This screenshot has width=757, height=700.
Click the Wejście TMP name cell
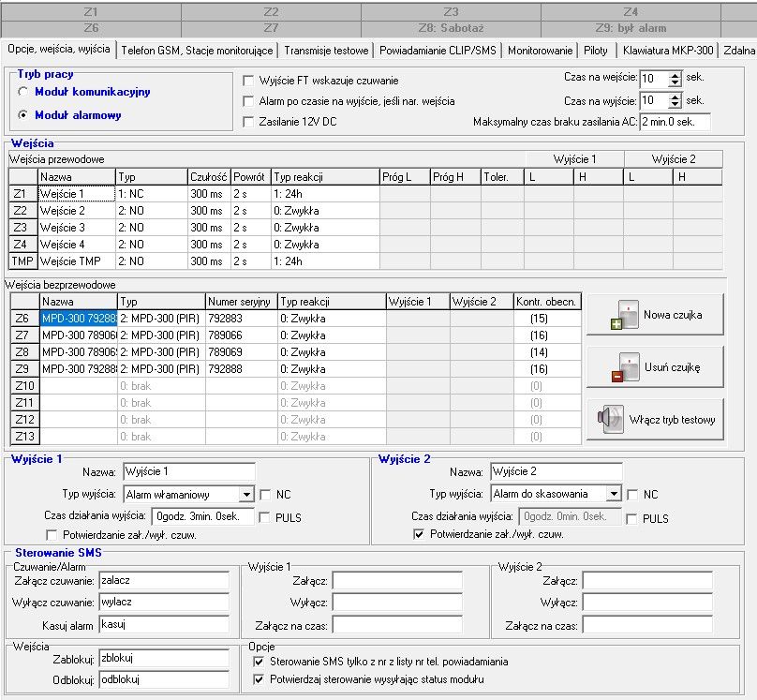pos(77,261)
